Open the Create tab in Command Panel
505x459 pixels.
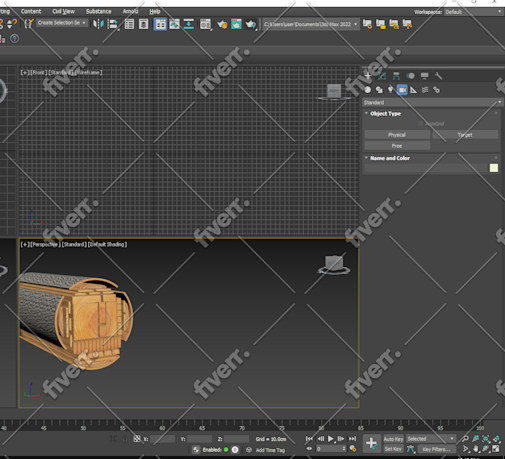368,76
